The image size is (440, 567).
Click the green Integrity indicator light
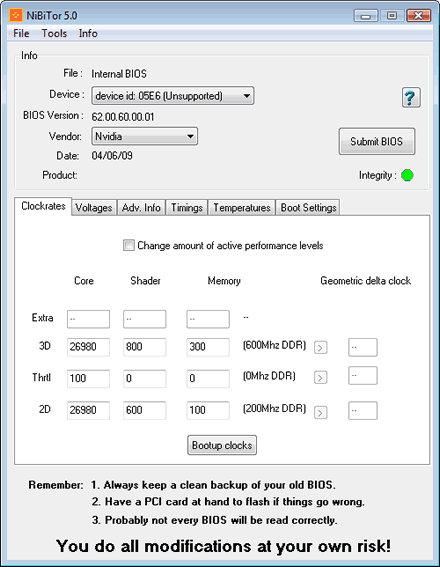(x=407, y=175)
